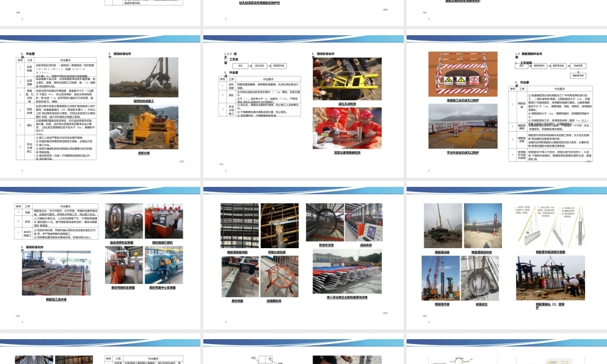
Task: Select the photo of inspectors at cage head
Action: 551,278
